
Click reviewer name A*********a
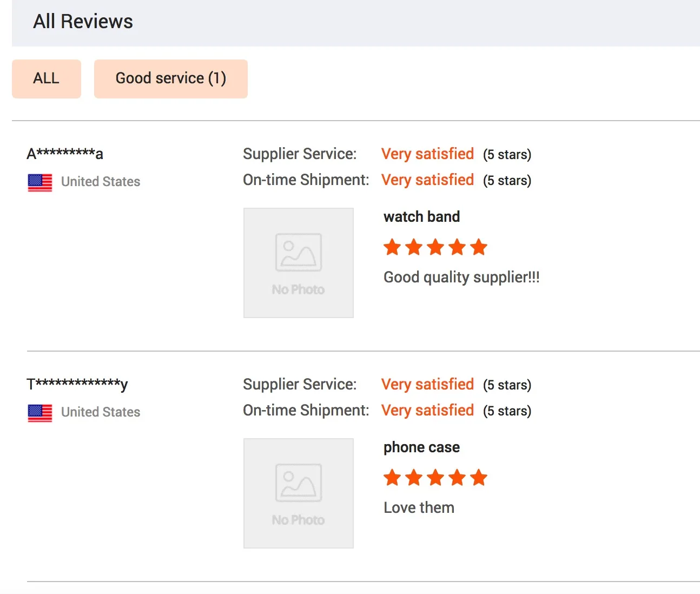click(65, 154)
